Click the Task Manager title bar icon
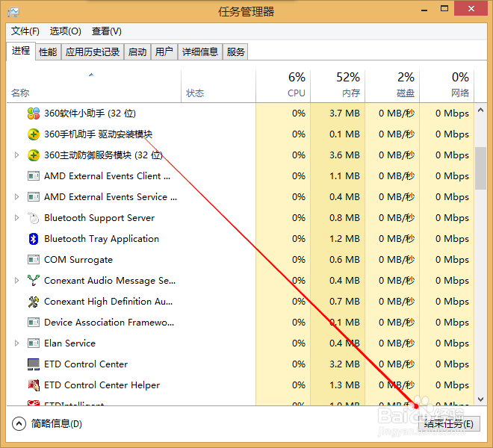Image resolution: width=493 pixels, height=448 pixels. point(13,12)
